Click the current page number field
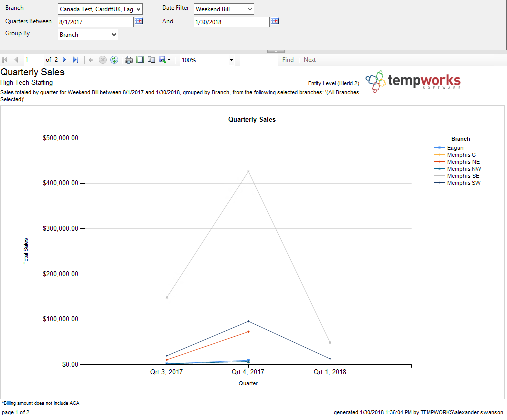Screen dimensions: 507x420 click(x=33, y=60)
